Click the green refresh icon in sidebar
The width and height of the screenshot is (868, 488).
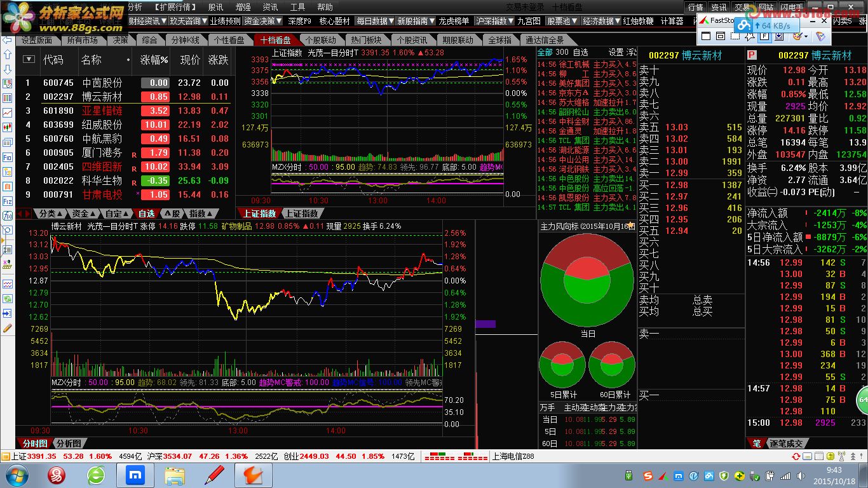pyautogui.click(x=8, y=298)
